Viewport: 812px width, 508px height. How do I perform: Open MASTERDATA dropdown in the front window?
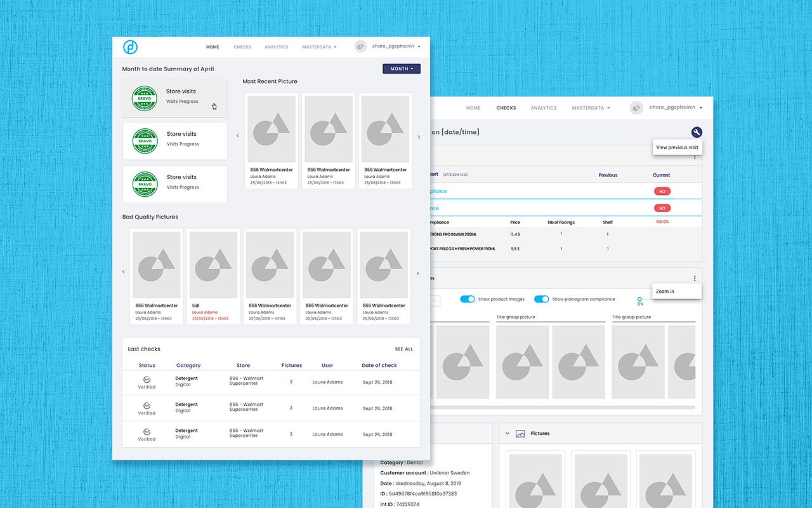point(319,47)
